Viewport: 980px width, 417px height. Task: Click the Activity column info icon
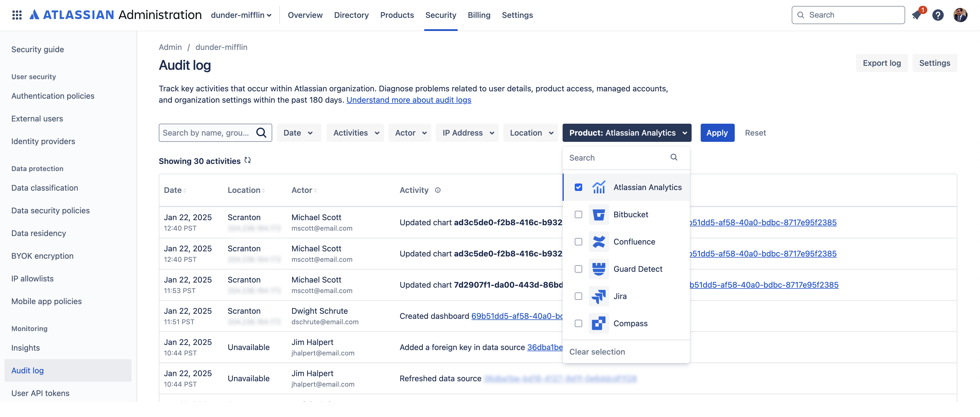438,190
